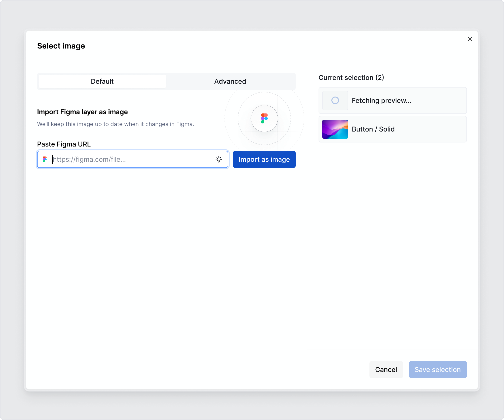The width and height of the screenshot is (504, 420).
Task: Save the current selection
Action: point(437,370)
